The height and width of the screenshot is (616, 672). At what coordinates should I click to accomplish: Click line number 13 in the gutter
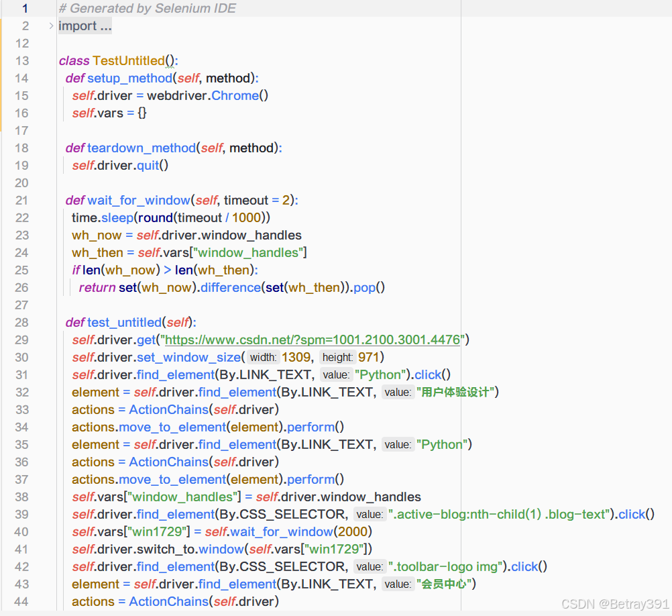22,61
